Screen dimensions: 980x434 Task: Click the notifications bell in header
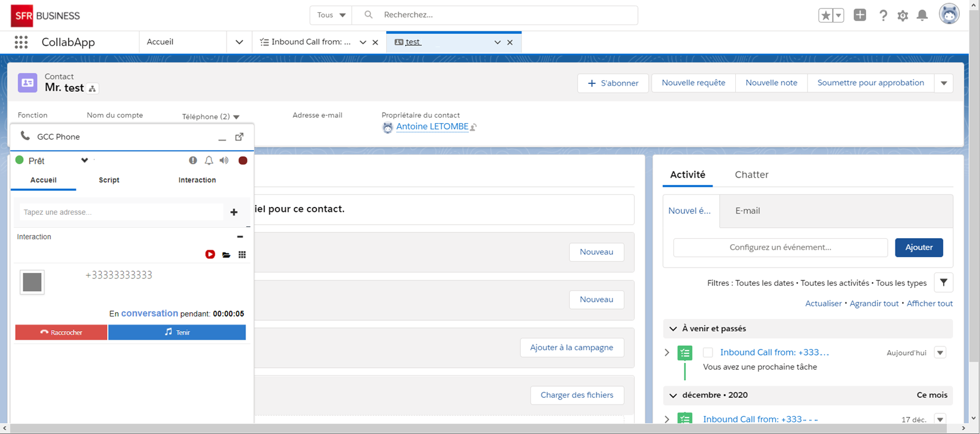coord(922,15)
